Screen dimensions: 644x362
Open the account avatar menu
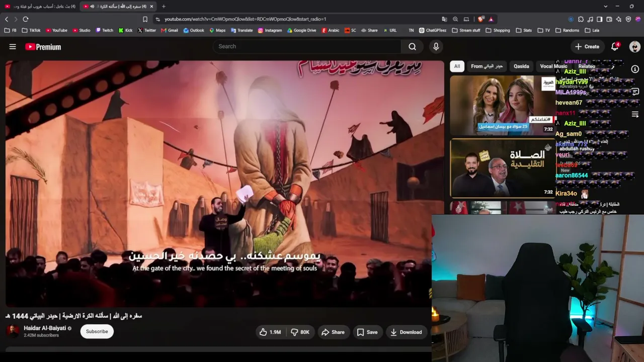point(634,47)
